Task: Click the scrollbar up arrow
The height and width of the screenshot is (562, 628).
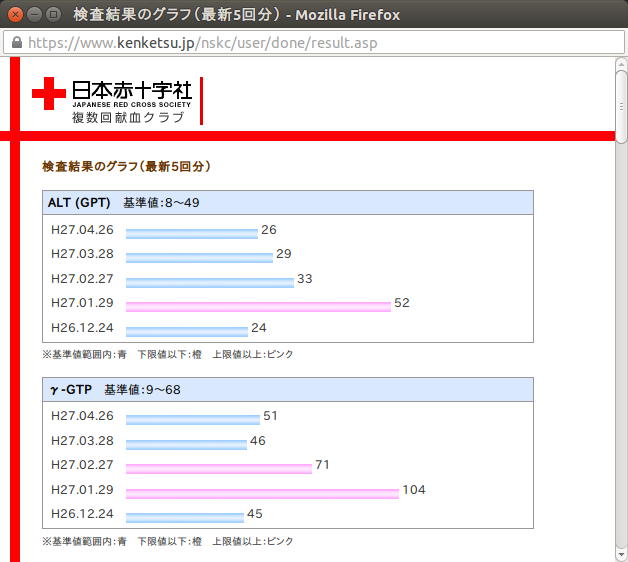Action: coord(621,64)
